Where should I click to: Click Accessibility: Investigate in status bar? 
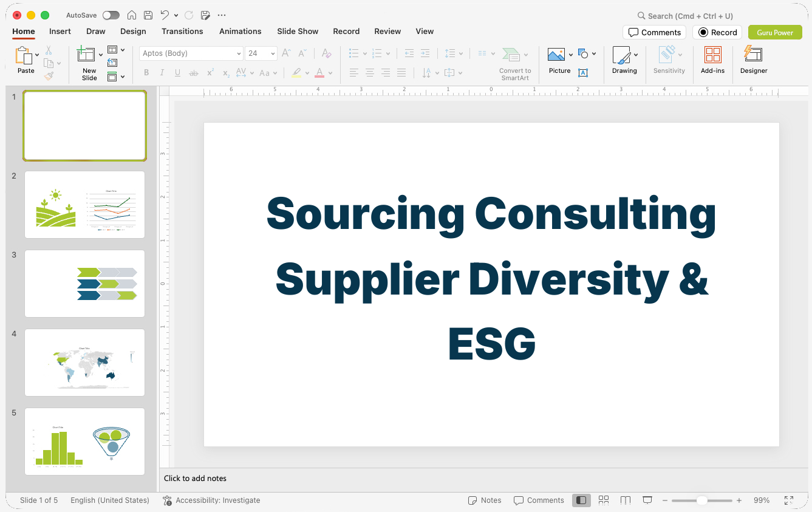(x=211, y=500)
